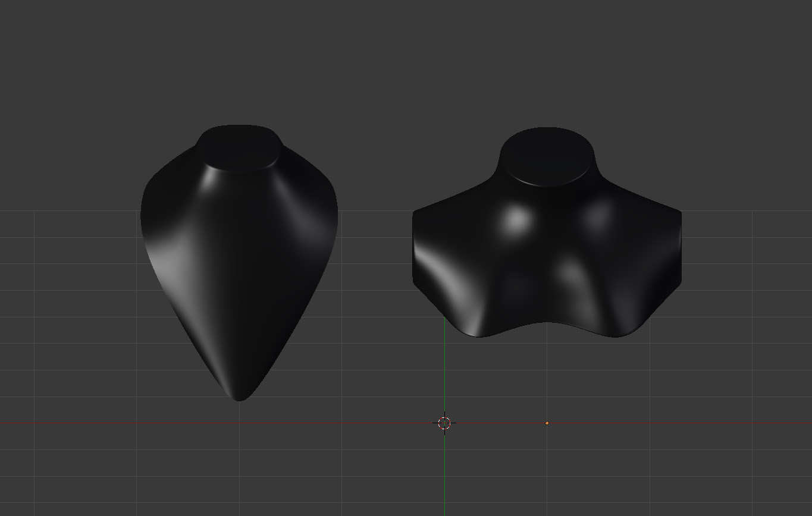Image resolution: width=812 pixels, height=516 pixels.
Task: Click the orange object origin point
Action: click(x=546, y=422)
